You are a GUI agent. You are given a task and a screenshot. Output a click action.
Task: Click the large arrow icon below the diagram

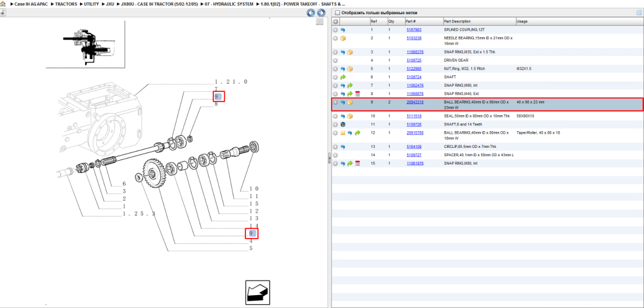[x=258, y=293]
